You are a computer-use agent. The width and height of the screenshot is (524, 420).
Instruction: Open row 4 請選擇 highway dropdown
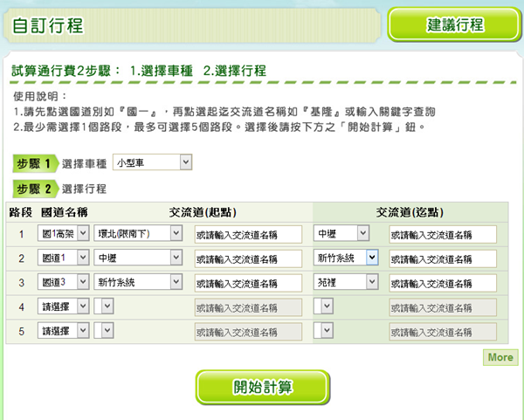[x=63, y=306]
